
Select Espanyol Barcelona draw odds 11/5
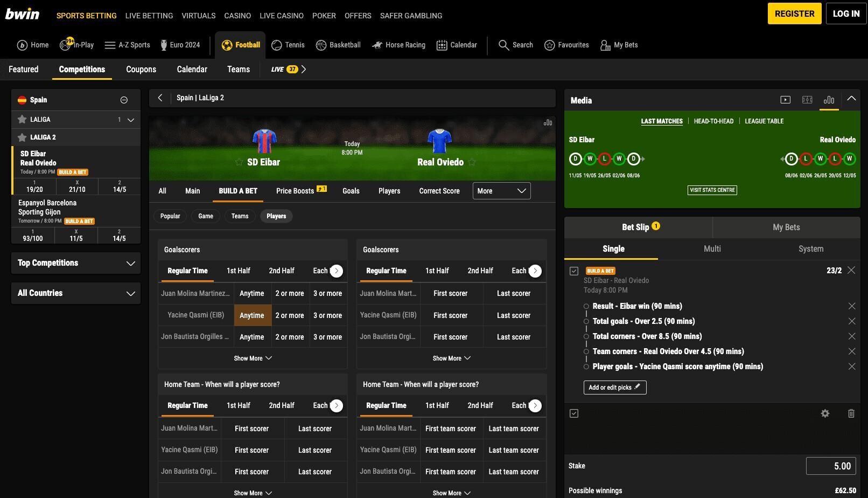[76, 235]
